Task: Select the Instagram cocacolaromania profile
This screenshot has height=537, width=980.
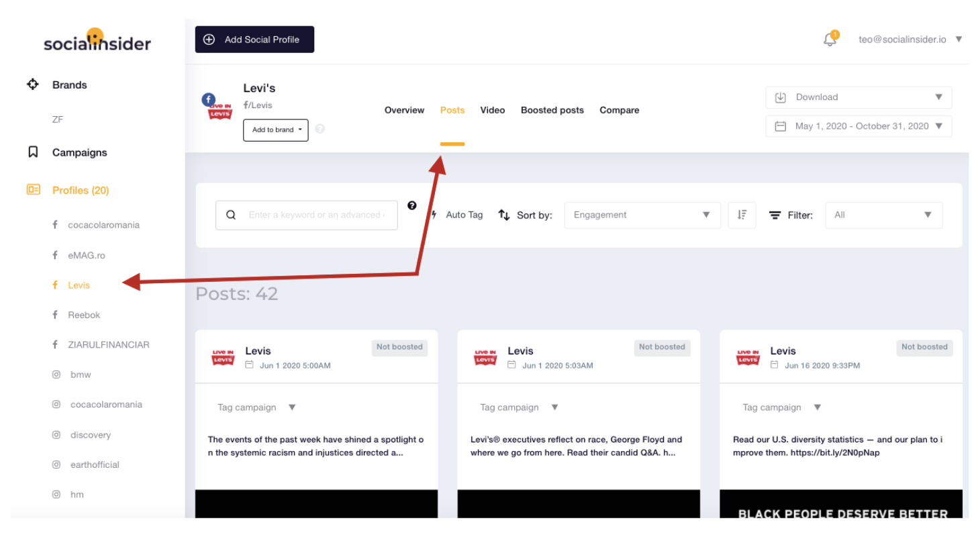Action: [x=106, y=405]
